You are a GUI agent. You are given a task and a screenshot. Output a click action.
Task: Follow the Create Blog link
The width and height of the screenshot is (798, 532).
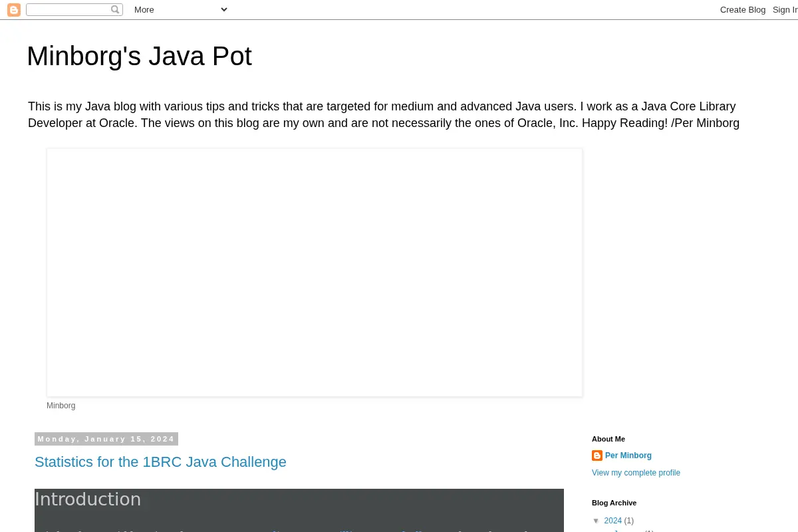tap(743, 10)
